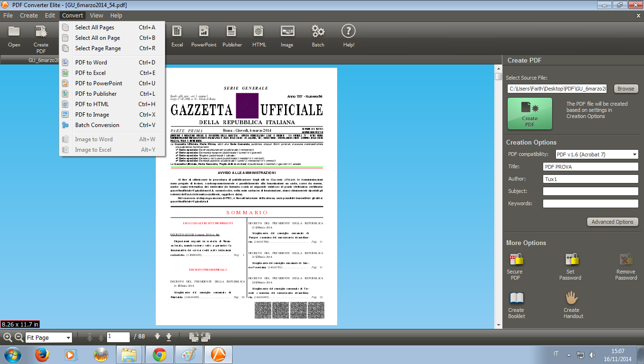Select Batch Conversion from Convert menu
This screenshot has width=644, height=364.
(97, 125)
